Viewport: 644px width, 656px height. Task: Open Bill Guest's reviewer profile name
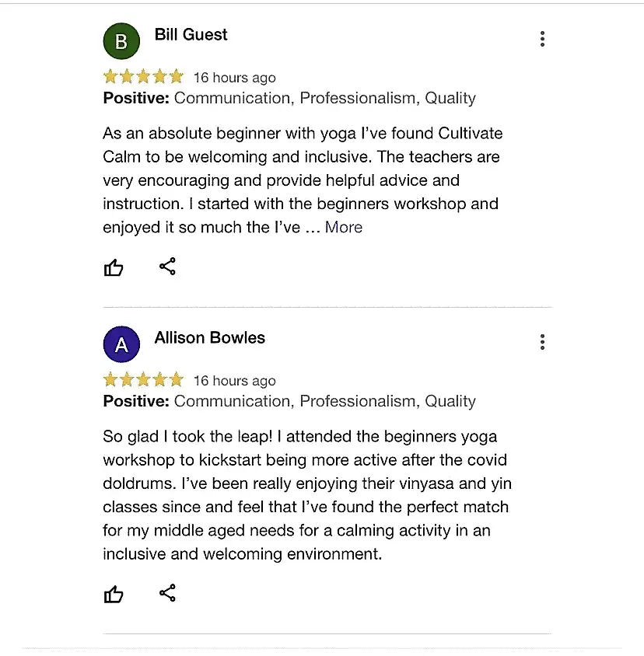click(191, 34)
